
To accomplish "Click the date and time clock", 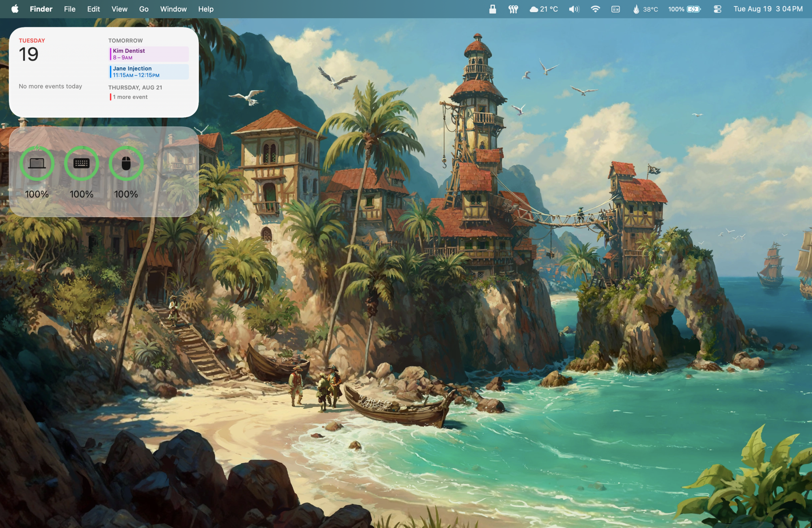I will 768,9.
